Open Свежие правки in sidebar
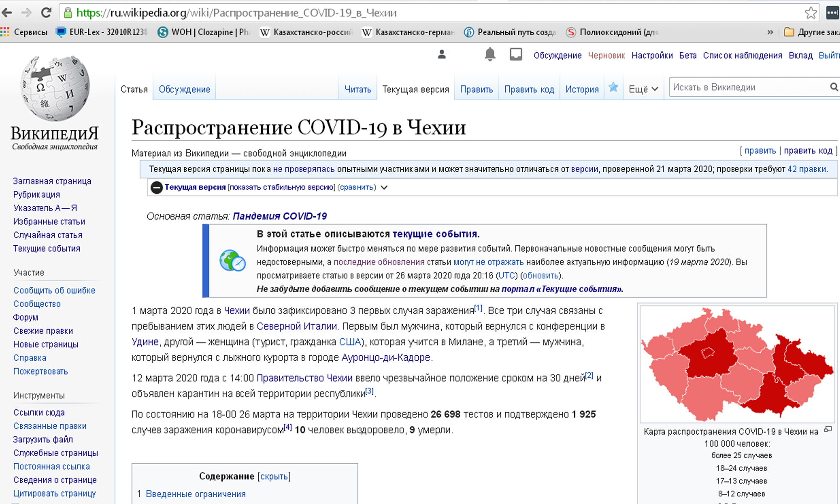This screenshot has height=504, width=840. 43,331
